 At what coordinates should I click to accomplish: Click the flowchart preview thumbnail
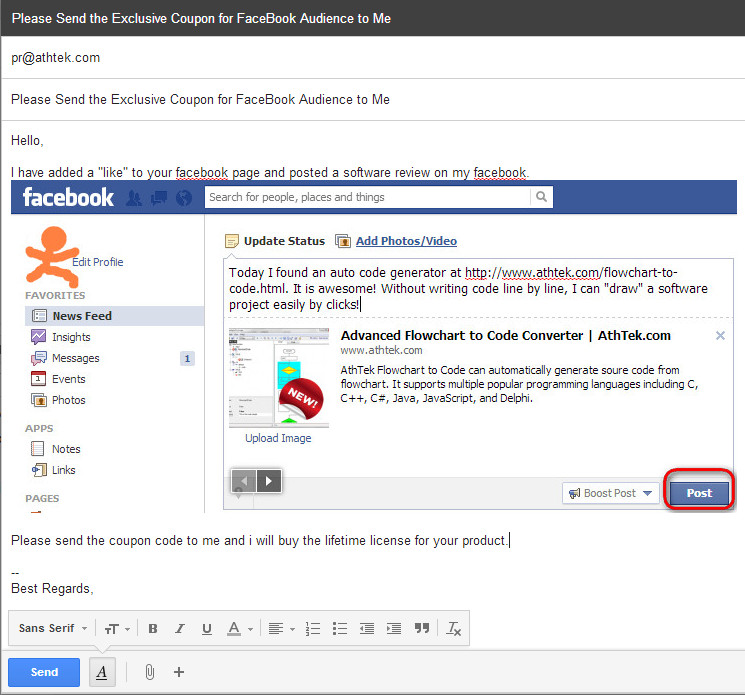click(279, 378)
